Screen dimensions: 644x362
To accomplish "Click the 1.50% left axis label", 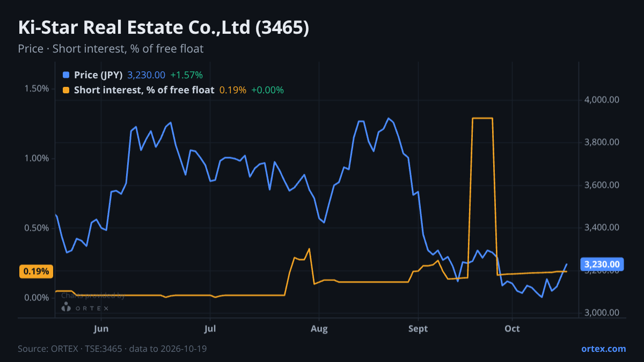I will pyautogui.click(x=36, y=88).
